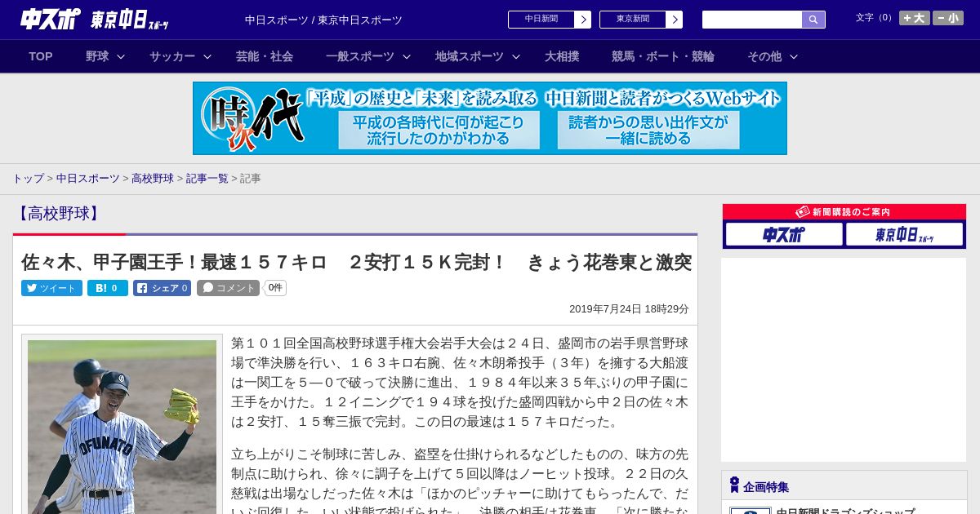980x514 pixels.
Task: Open the サッカー menu
Action: pos(172,56)
